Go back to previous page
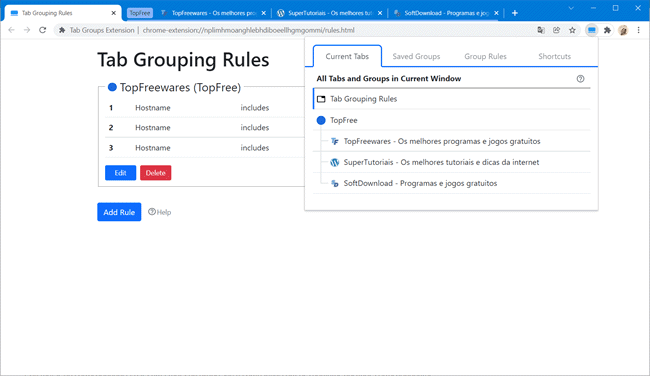The height and width of the screenshot is (376, 650). tap(12, 30)
